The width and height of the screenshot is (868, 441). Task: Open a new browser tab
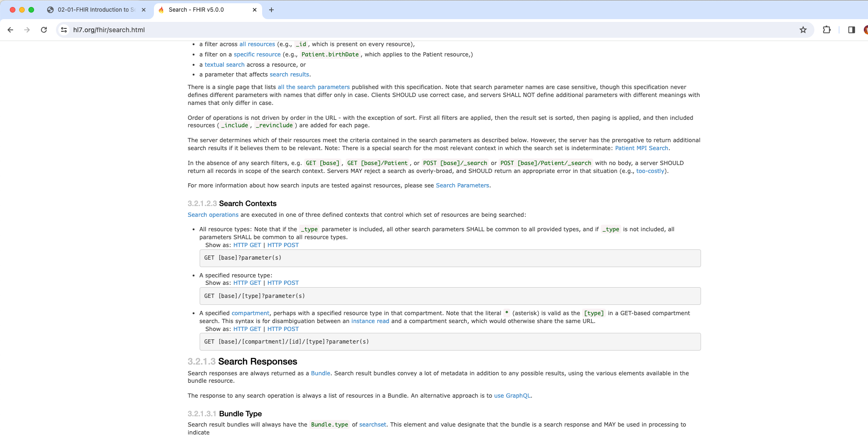point(271,10)
